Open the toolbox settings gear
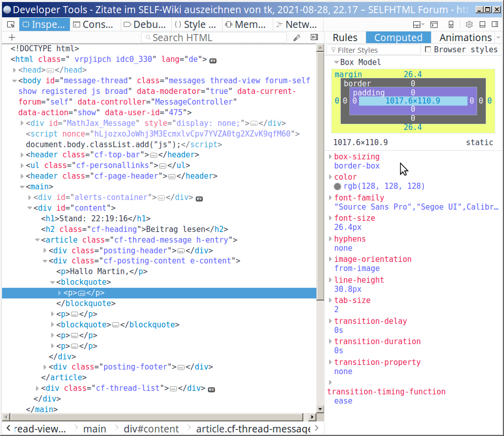The image size is (504, 436). pyautogui.click(x=469, y=24)
